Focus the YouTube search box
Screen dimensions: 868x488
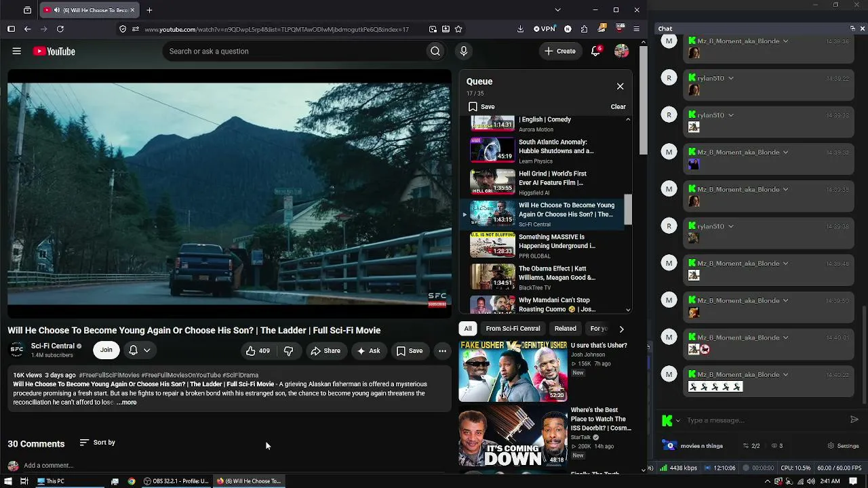[295, 51]
